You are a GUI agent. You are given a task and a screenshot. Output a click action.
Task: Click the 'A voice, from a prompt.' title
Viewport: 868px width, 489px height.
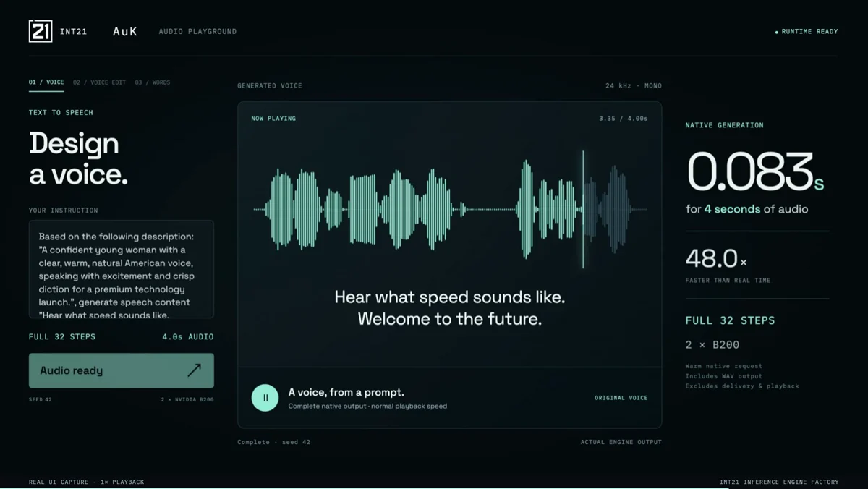346,392
